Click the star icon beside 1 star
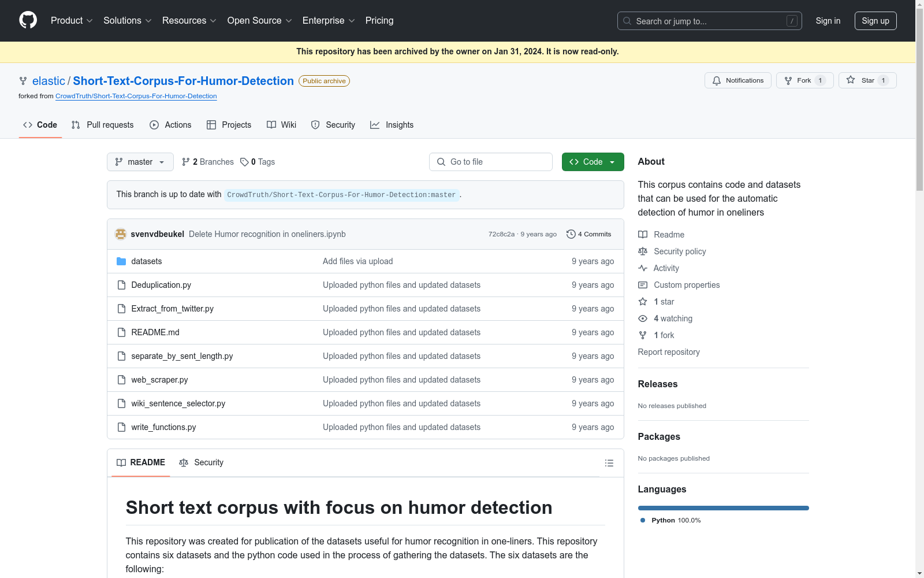Screen dimensions: 924x578 click(x=643, y=302)
